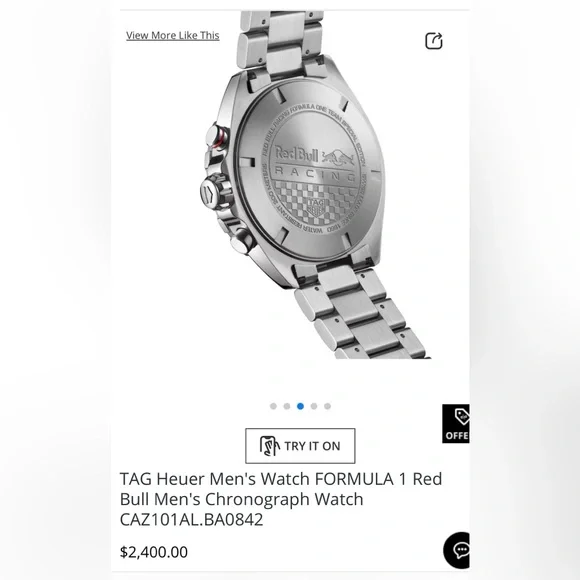Image resolution: width=580 pixels, height=580 pixels.
Task: Click the share icon above the watch
Action: [x=434, y=41]
